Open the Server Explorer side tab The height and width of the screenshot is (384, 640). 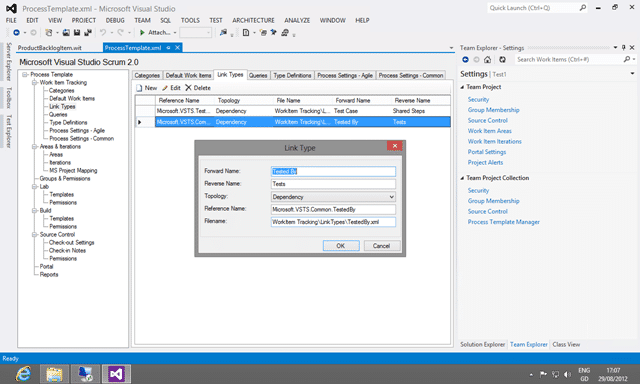tap(9, 61)
